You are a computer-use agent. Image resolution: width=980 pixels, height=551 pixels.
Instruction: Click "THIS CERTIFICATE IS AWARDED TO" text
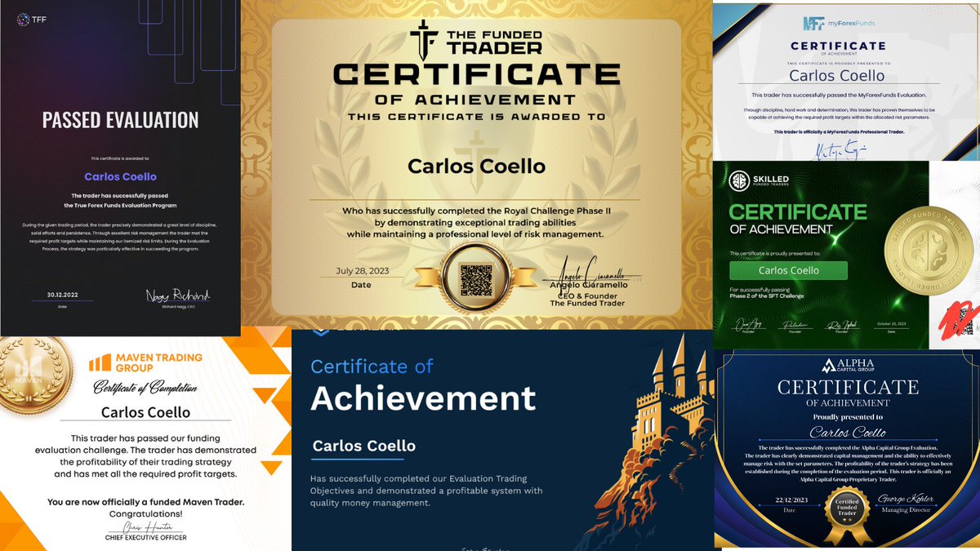pyautogui.click(x=476, y=117)
